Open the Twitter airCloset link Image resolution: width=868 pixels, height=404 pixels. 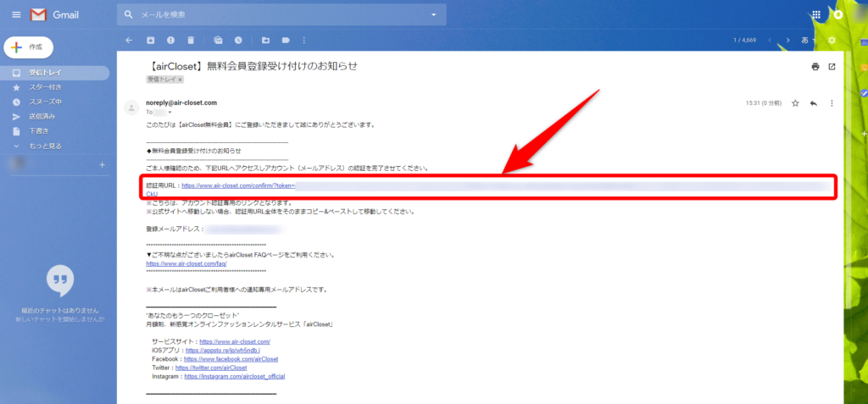coord(211,368)
